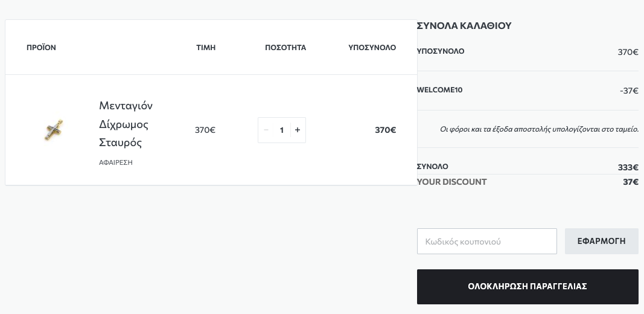
Task: Click the taxes and shipping note text
Action: coord(539,129)
